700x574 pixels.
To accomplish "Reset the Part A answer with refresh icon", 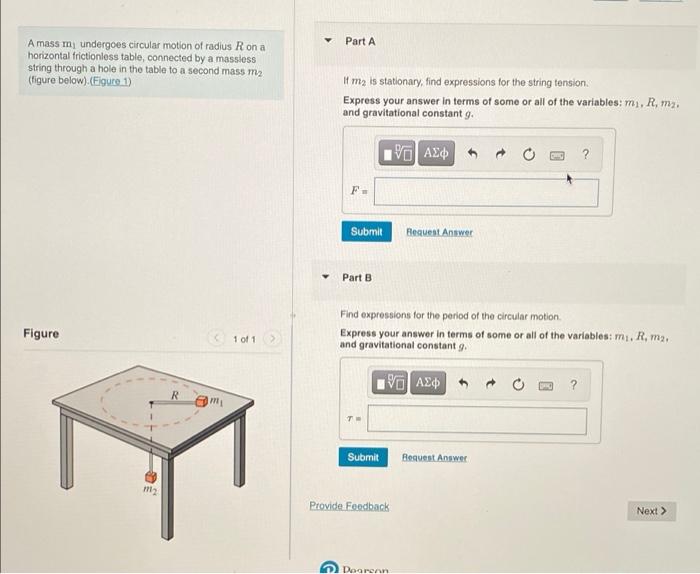I will (x=529, y=155).
